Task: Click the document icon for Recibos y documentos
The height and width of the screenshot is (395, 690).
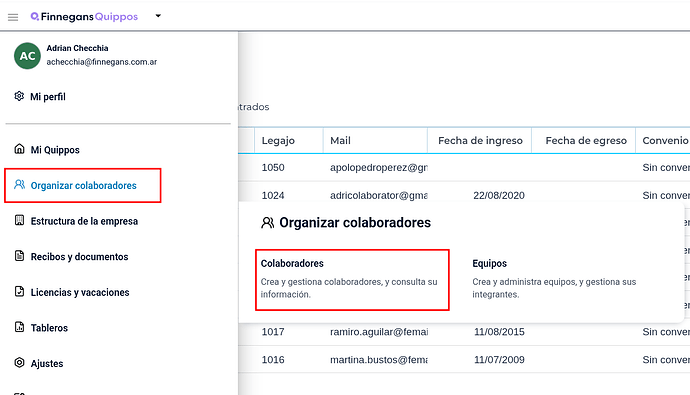Action: (x=19, y=256)
